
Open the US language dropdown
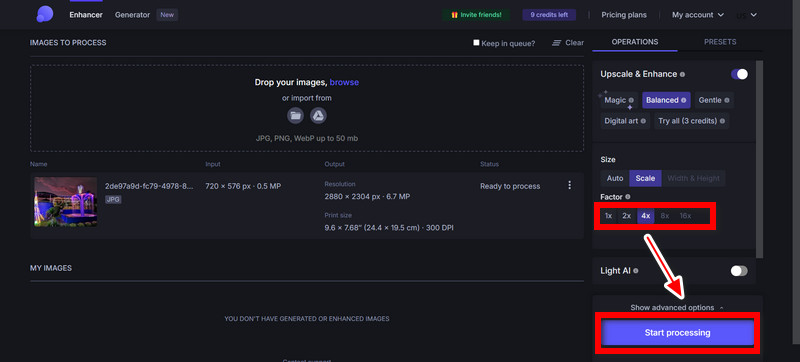[746, 15]
